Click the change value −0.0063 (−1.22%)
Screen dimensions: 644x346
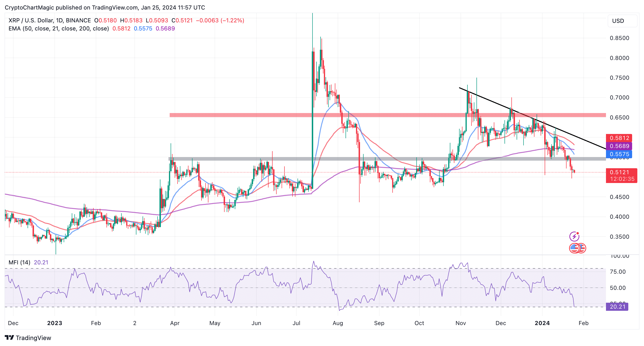(x=220, y=20)
